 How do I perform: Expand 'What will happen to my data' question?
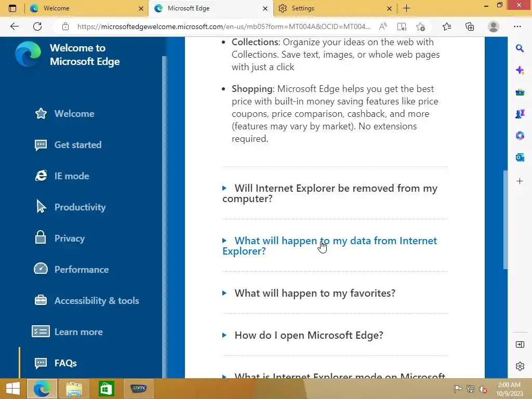click(330, 246)
